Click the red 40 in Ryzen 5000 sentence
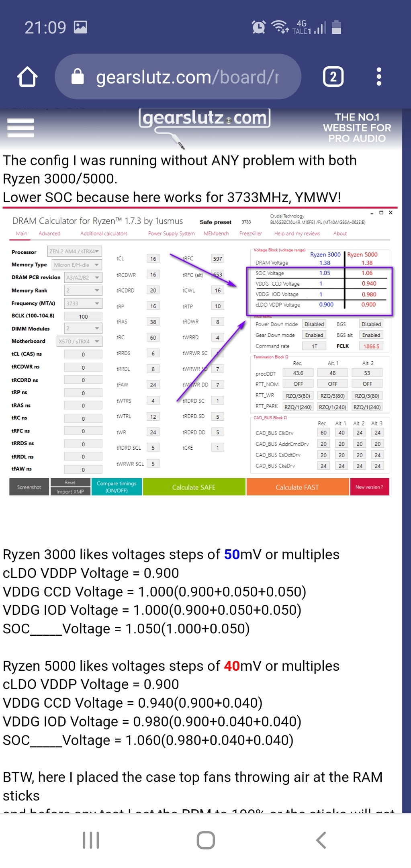The width and height of the screenshot is (411, 868). [232, 666]
